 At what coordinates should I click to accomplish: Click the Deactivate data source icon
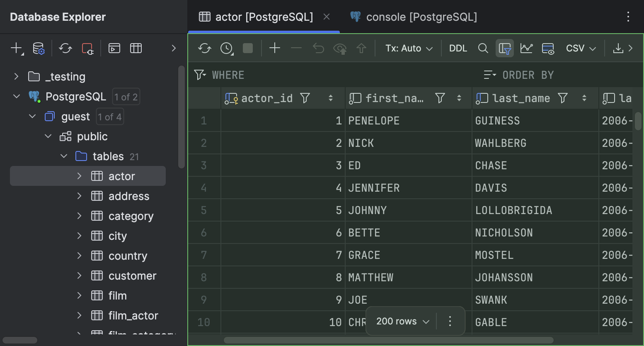pyautogui.click(x=87, y=48)
